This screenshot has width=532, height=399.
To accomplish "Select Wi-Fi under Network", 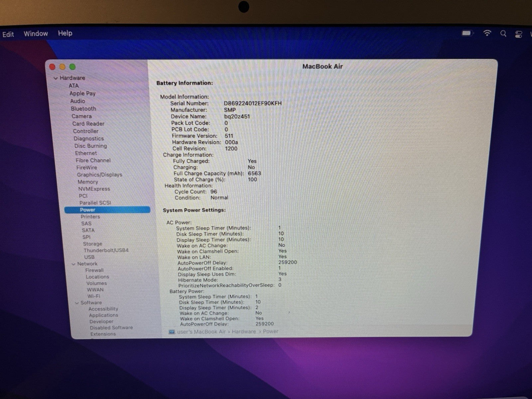I will tap(93, 296).
